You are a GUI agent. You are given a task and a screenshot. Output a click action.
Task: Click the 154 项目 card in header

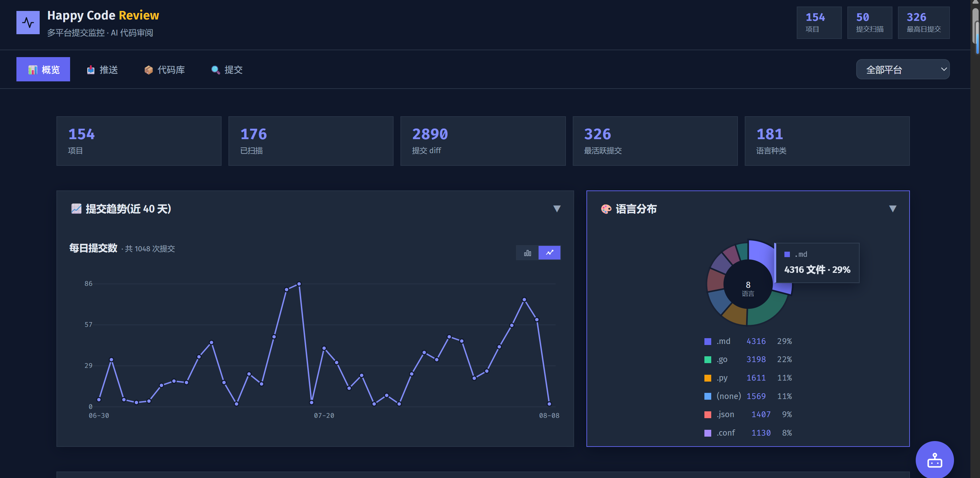(819, 23)
